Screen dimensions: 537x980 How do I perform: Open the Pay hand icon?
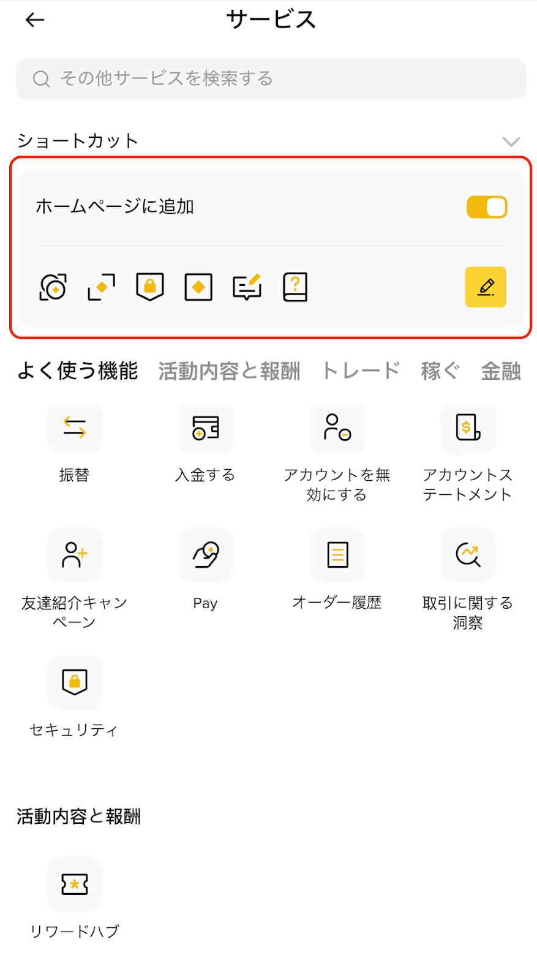[x=205, y=555]
